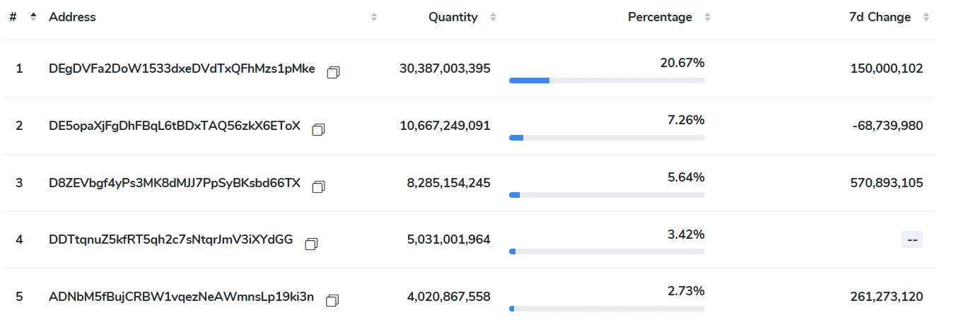Open holder address DEgDVFa2DoW1533dxeDVdTxQFhMzs1pMke
Screen dimensions: 980x320
[182, 69]
